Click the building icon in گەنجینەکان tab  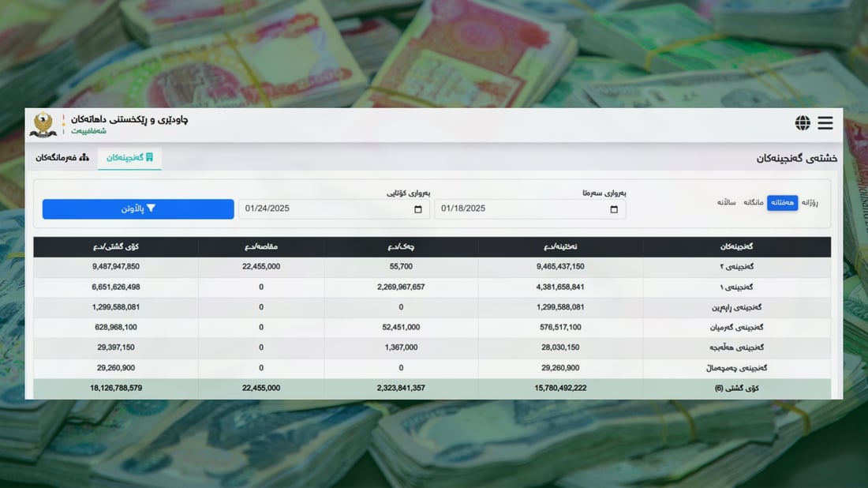click(149, 157)
